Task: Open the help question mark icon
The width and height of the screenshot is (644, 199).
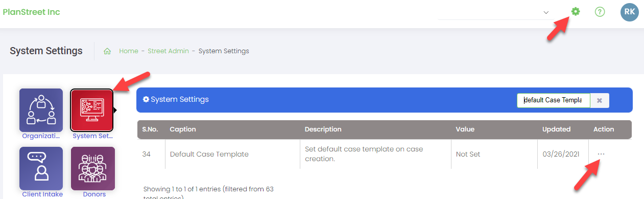Action: tap(600, 11)
